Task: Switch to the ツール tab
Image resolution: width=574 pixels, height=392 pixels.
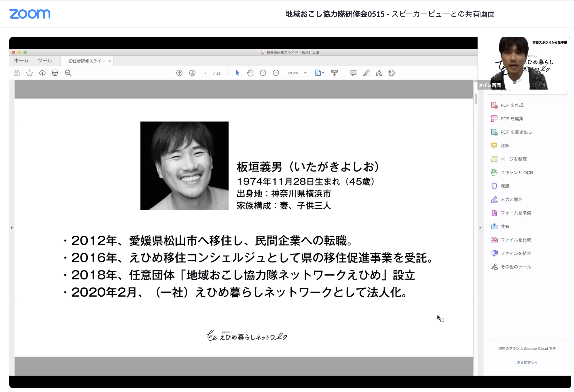Action: coord(45,60)
